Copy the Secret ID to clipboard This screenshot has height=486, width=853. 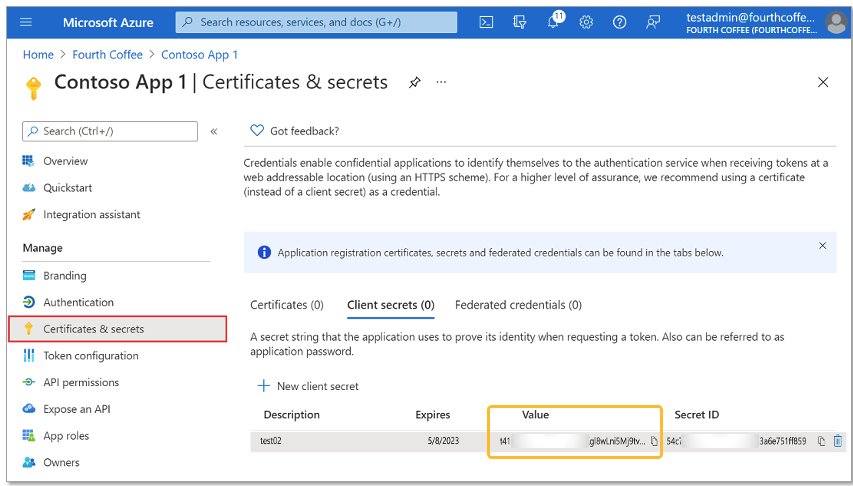pyautogui.click(x=821, y=441)
